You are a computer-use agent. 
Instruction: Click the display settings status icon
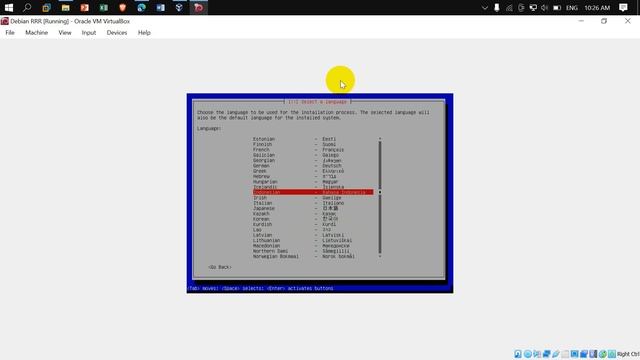[574, 354]
